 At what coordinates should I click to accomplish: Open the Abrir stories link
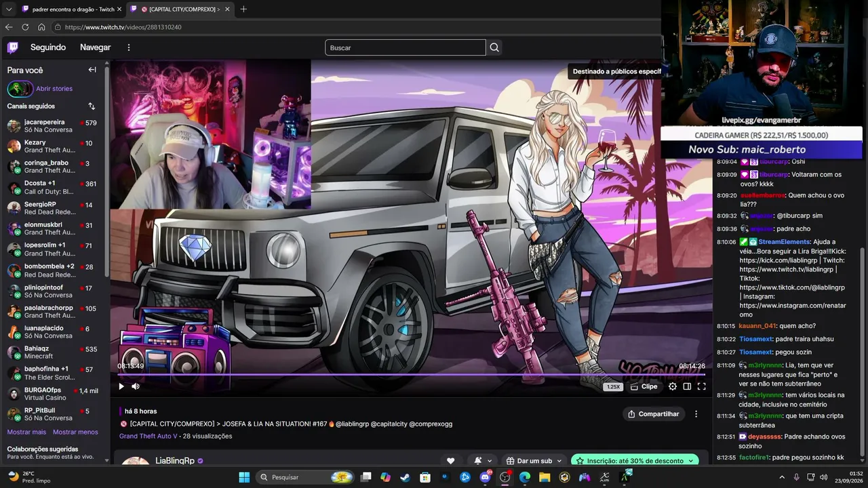pos(54,89)
